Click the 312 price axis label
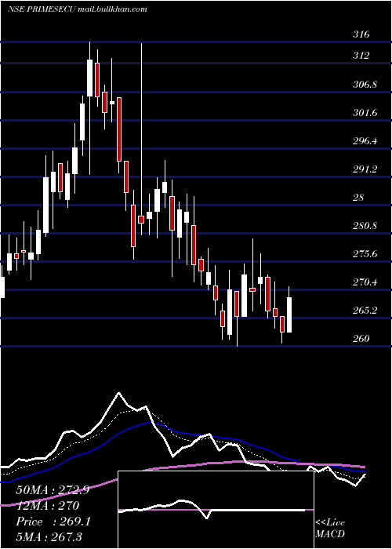392x549 pixels. pos(361,56)
